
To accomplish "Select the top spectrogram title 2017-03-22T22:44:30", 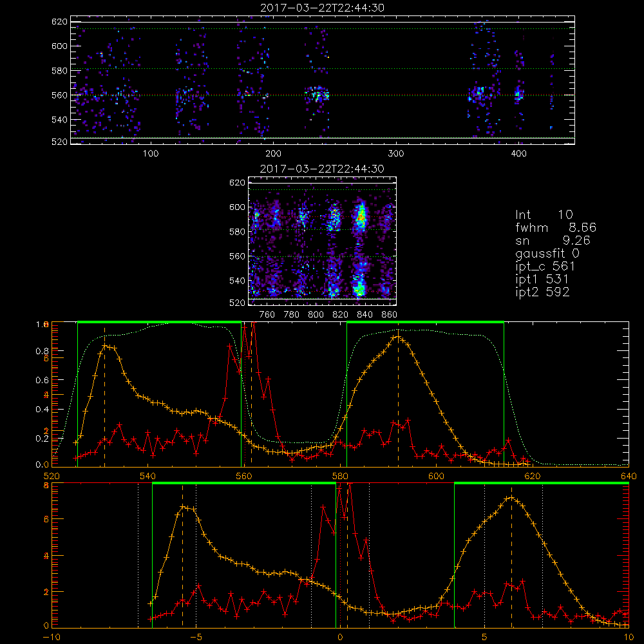I will pos(323,8).
